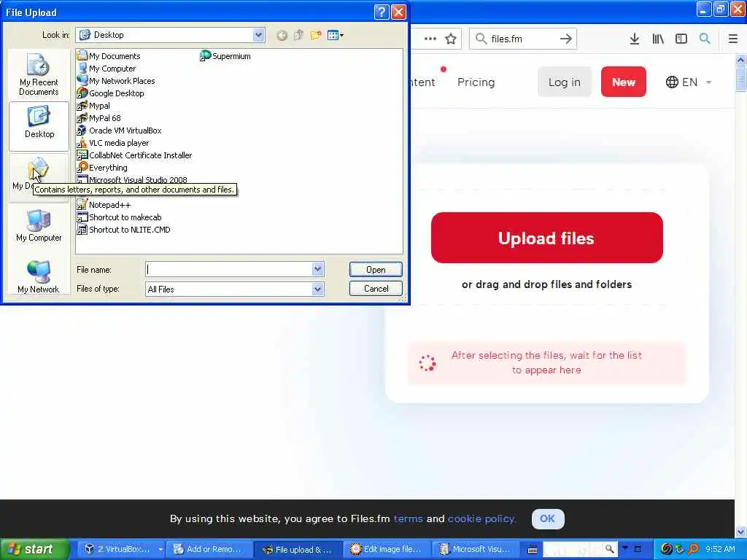Click OK on the cookie banner
Viewport: 747px width, 560px height.
point(548,518)
